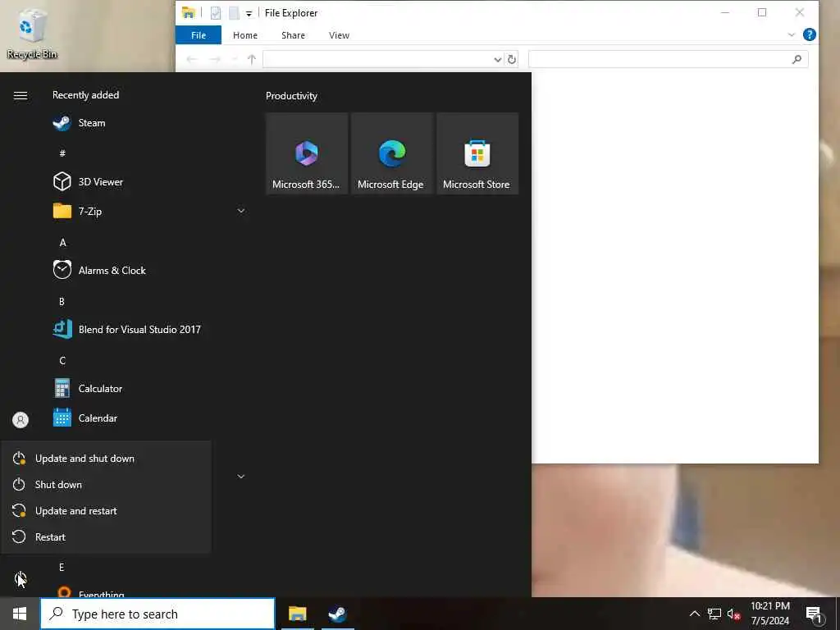
Task: Click File Explorer Forward arrow
Action: [x=215, y=59]
